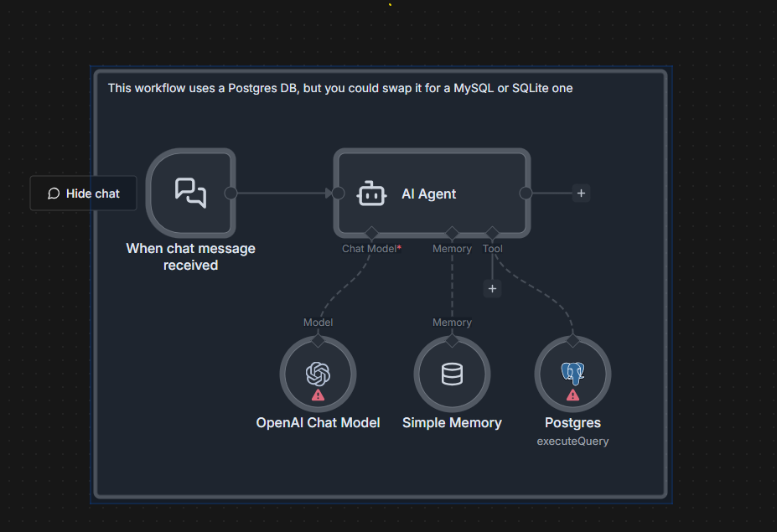Select the OpenAI Chat Model logo icon
This screenshot has height=532, width=777.
click(318, 372)
